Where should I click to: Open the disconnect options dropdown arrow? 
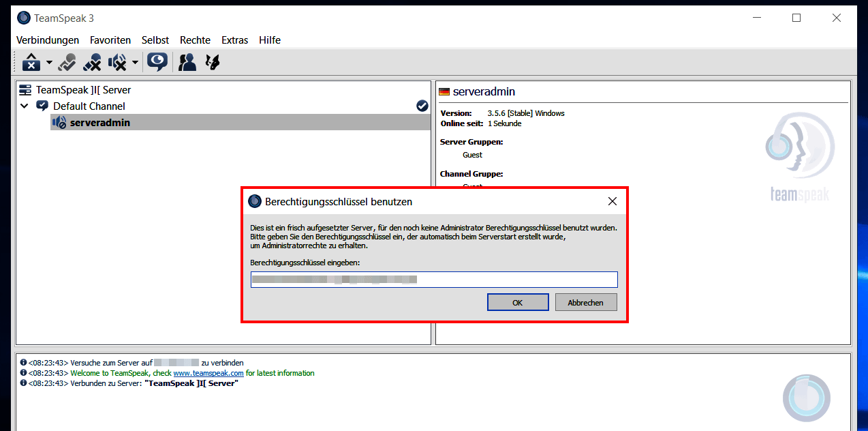[x=48, y=62]
